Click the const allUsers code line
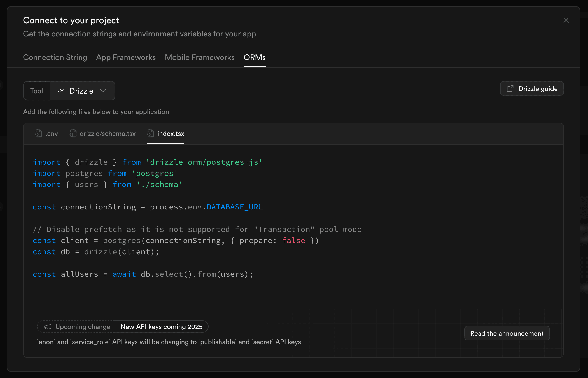 pos(143,274)
